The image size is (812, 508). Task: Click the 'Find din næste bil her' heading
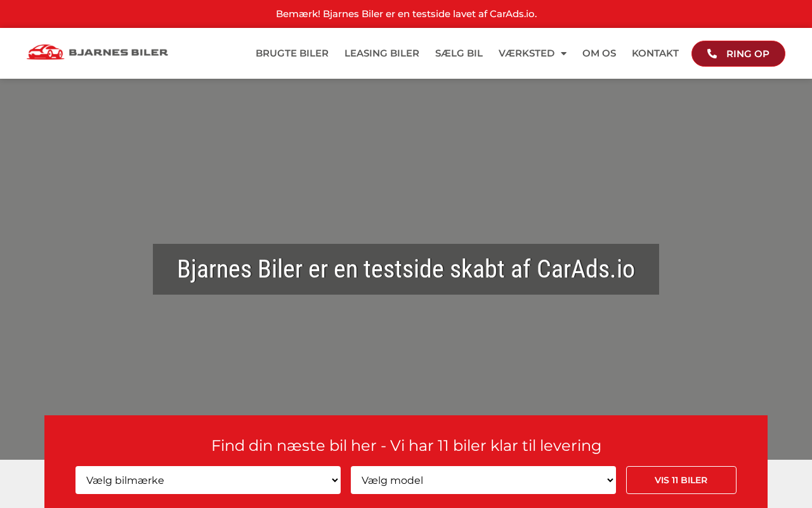pyautogui.click(x=406, y=445)
